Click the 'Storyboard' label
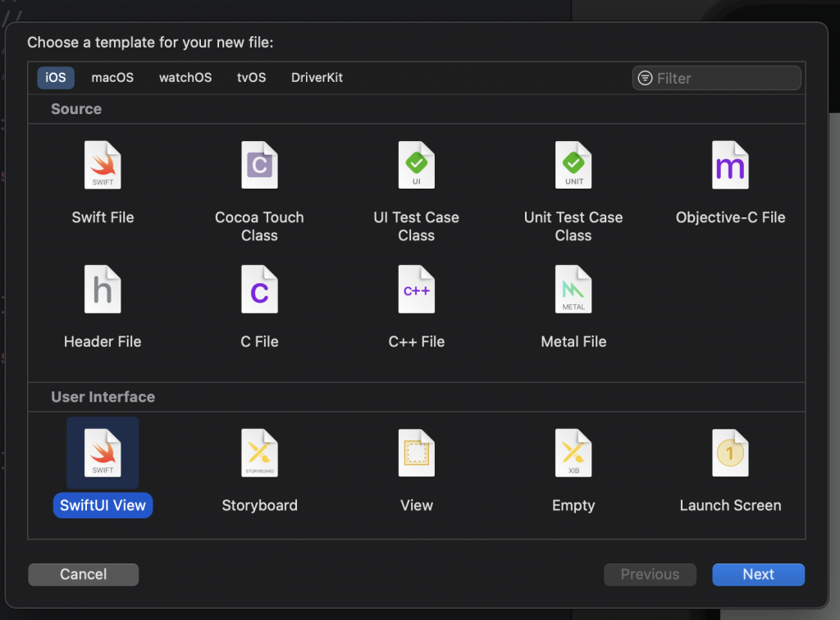 coord(259,505)
